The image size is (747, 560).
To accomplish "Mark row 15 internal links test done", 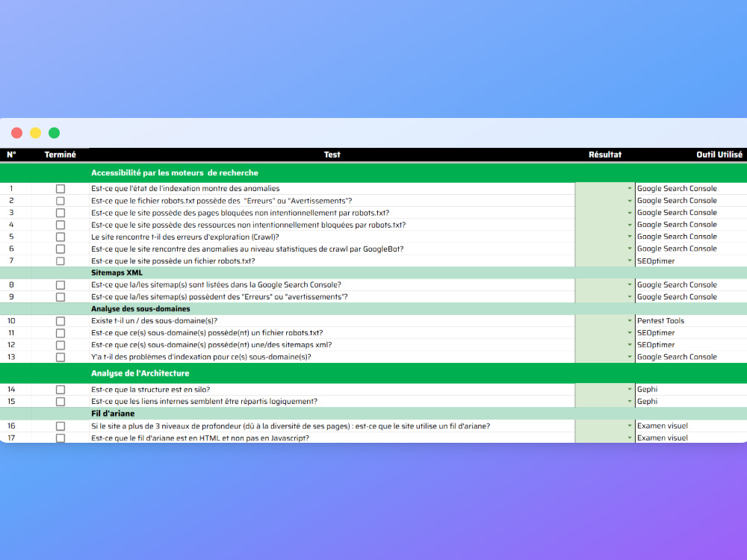I will (61, 402).
